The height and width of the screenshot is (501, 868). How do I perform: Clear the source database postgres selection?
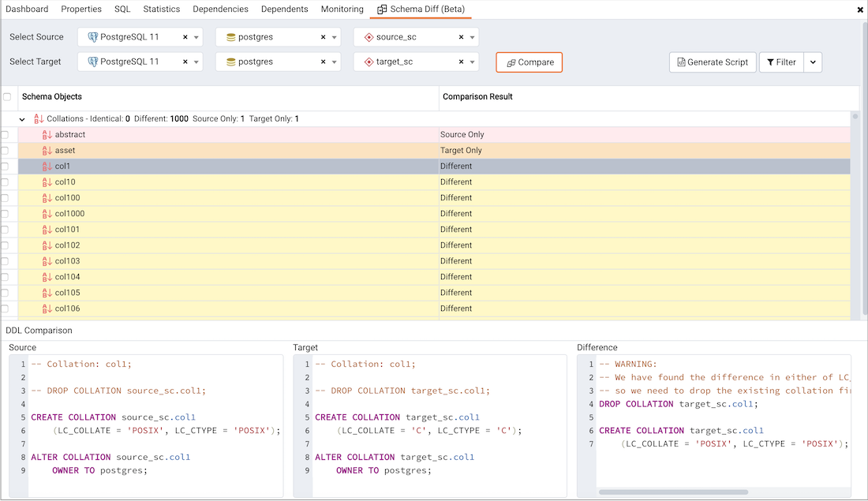click(x=324, y=37)
